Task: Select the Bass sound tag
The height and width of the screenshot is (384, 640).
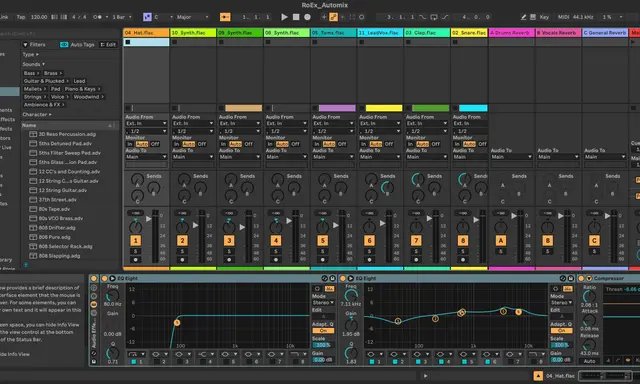Action: tap(31, 73)
